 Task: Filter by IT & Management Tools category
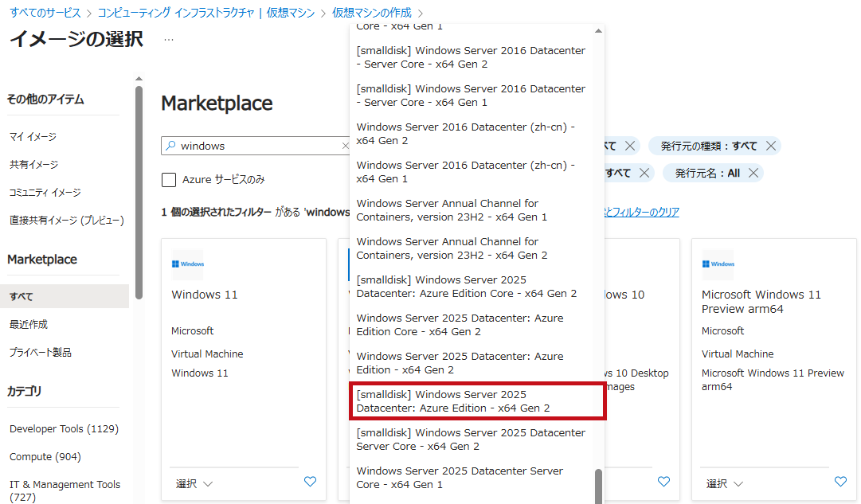[65, 490]
